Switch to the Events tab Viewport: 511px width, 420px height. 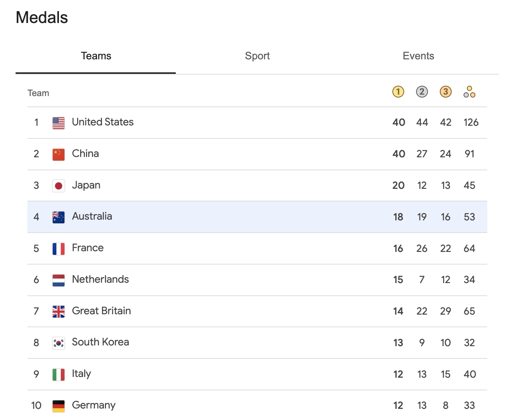pyautogui.click(x=418, y=56)
